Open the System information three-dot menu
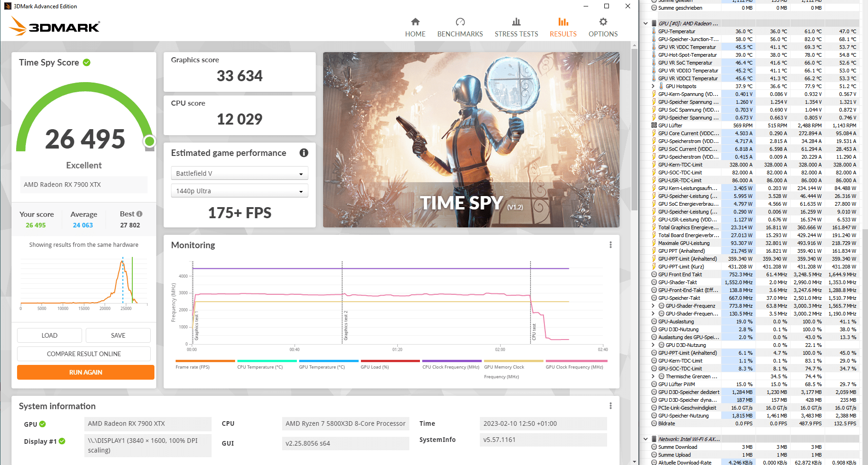 pos(610,406)
